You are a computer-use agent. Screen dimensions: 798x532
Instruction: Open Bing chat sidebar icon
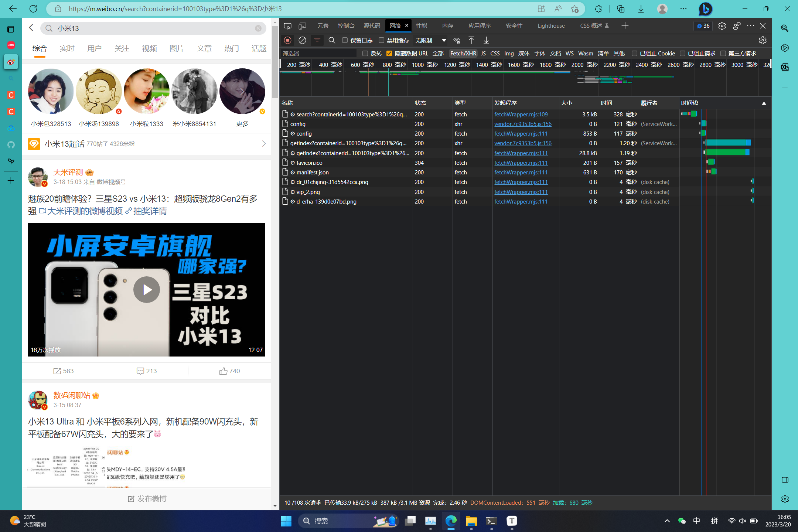[x=705, y=9]
